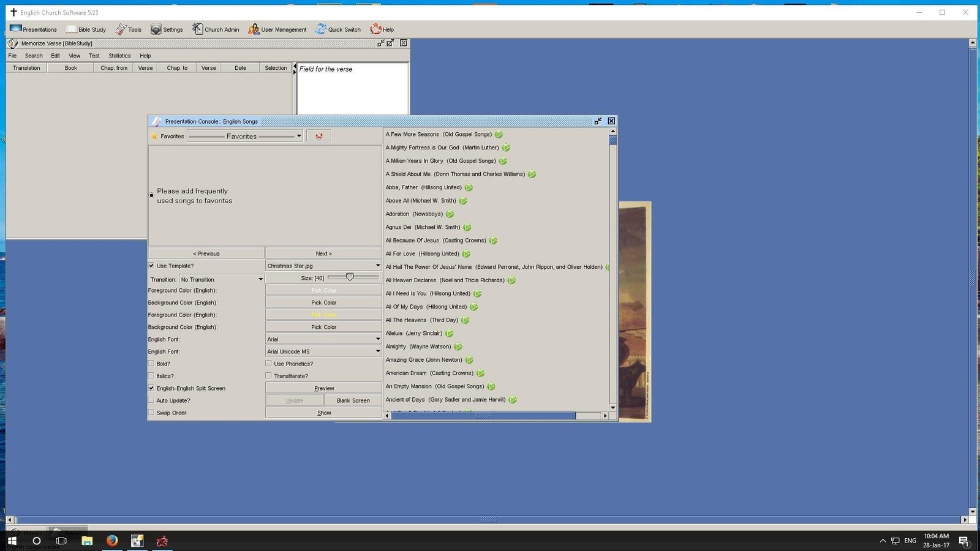Open Edit menu in Memorize Verse window
The width and height of the screenshot is (980, 551).
55,56
